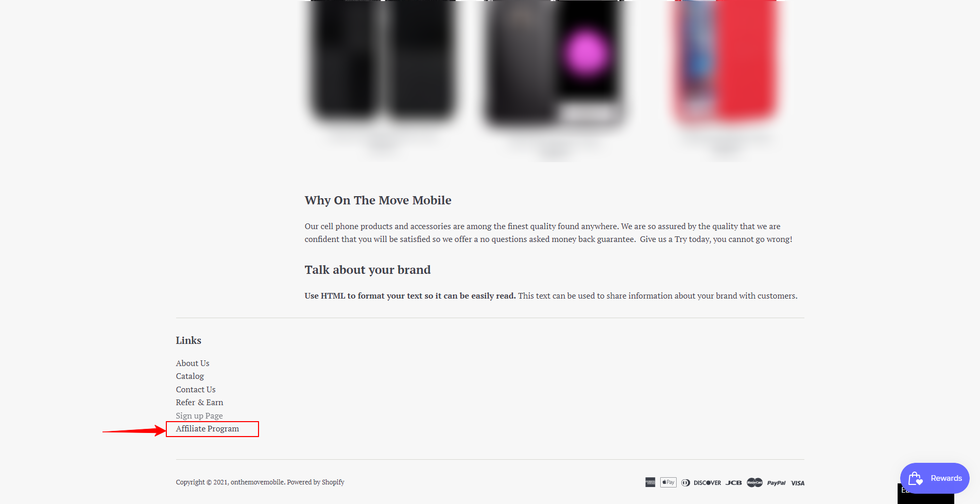Click the JCB payment logo
This screenshot has width=980, height=504.
(734, 483)
